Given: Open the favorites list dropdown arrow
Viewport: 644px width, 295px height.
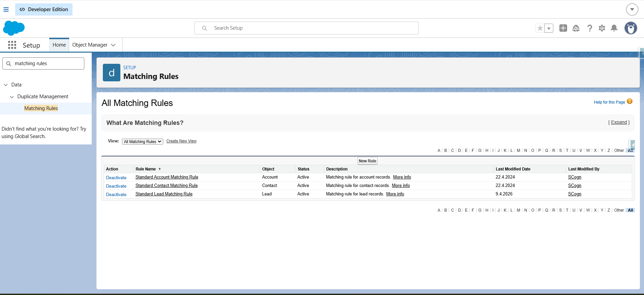Looking at the screenshot, I should coord(549,28).
